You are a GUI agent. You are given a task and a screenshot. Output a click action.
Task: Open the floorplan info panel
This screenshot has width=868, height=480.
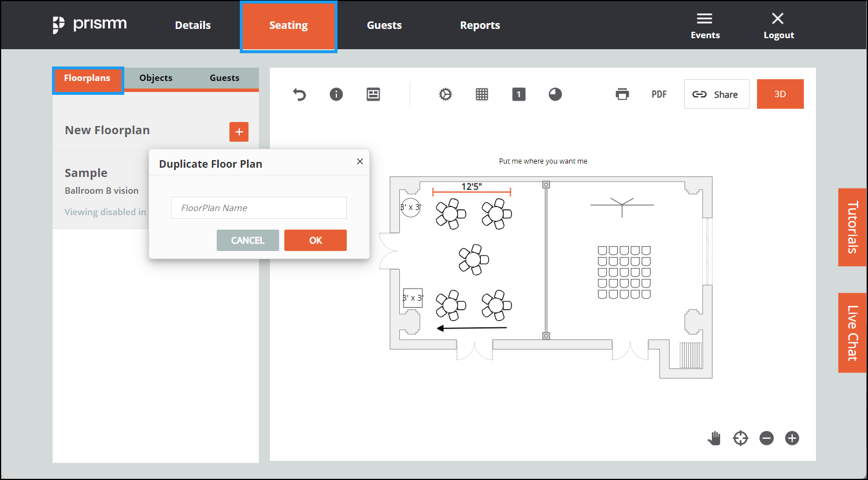click(336, 94)
